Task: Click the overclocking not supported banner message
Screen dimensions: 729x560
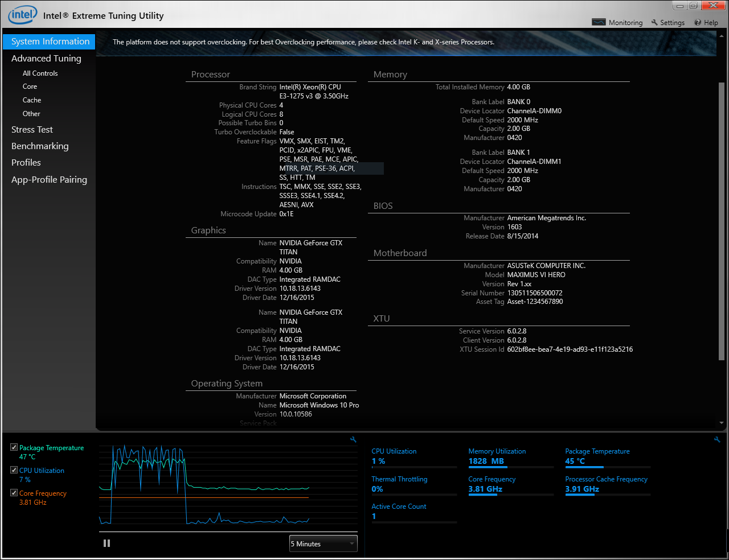Action: [x=304, y=42]
